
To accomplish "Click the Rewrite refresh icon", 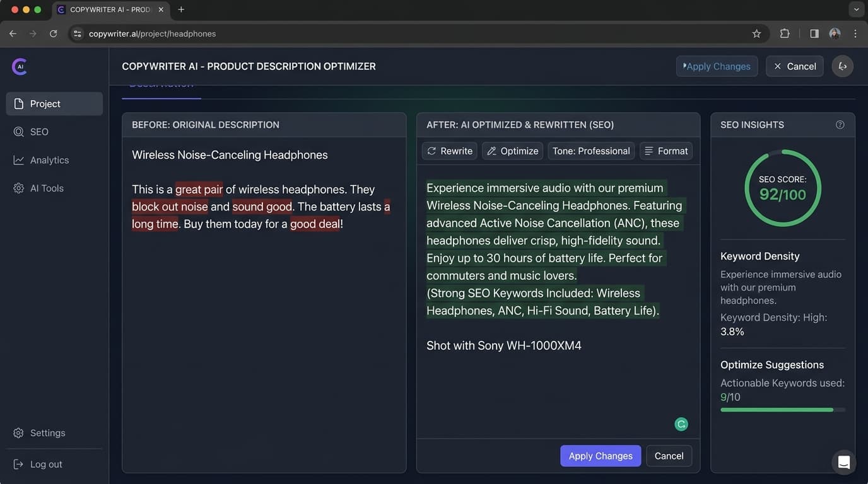I will (433, 151).
